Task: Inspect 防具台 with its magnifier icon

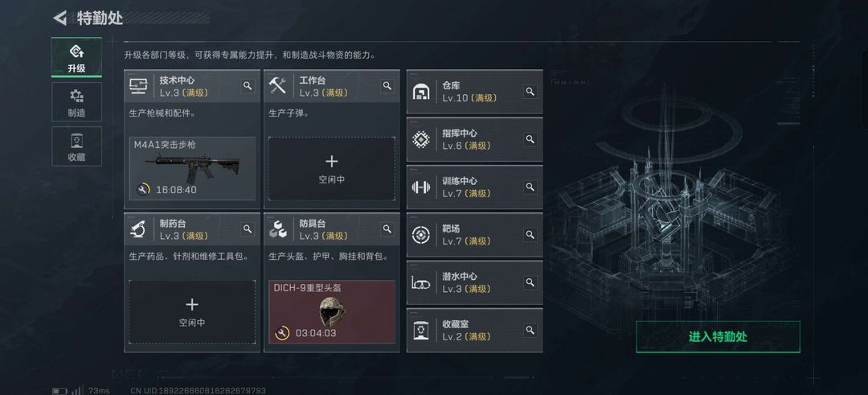Action: (387, 228)
